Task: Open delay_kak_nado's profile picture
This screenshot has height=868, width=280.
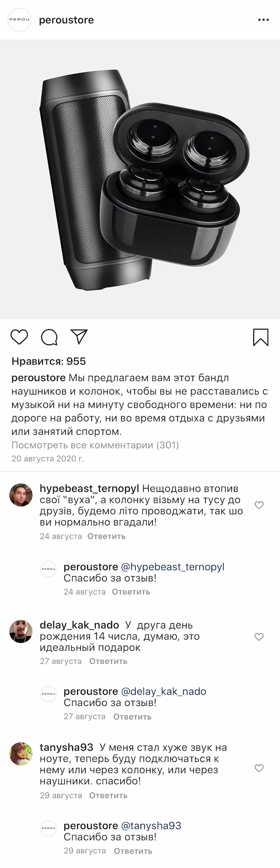Action: [x=21, y=631]
